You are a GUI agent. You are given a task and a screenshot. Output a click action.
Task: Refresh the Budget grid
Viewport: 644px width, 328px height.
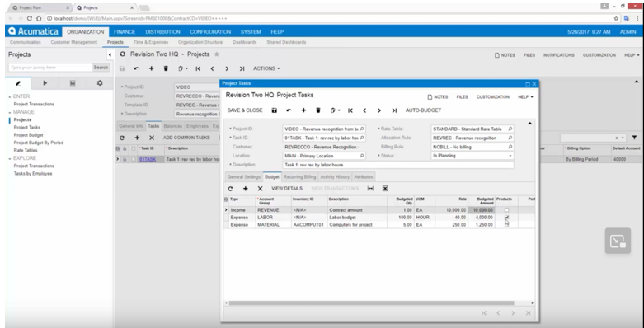click(230, 189)
